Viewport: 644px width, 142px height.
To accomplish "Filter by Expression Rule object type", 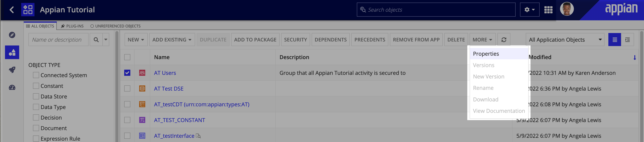I will click(x=36, y=139).
